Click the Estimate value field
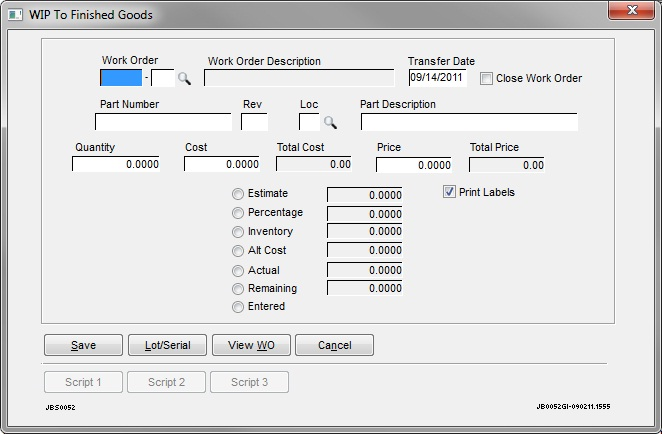 click(x=365, y=195)
